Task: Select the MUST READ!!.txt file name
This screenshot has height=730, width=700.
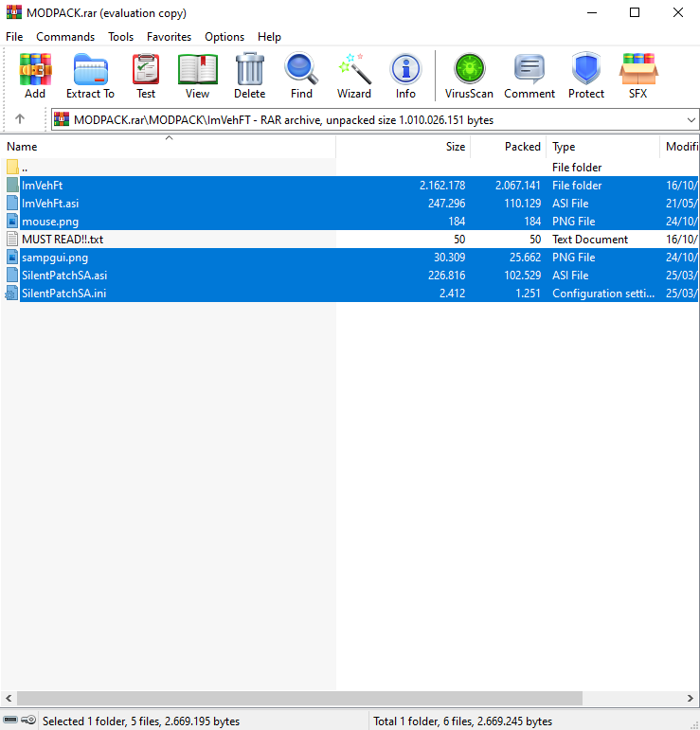Action: pyautogui.click(x=63, y=240)
